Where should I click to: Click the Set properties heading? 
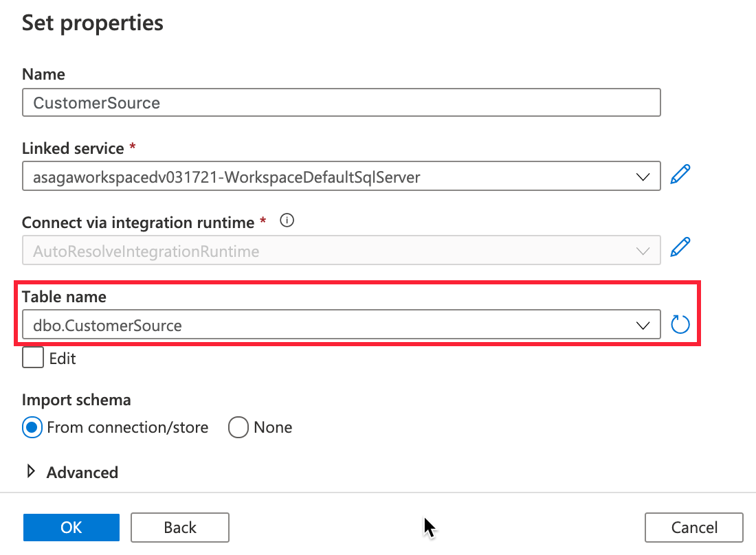(93, 23)
